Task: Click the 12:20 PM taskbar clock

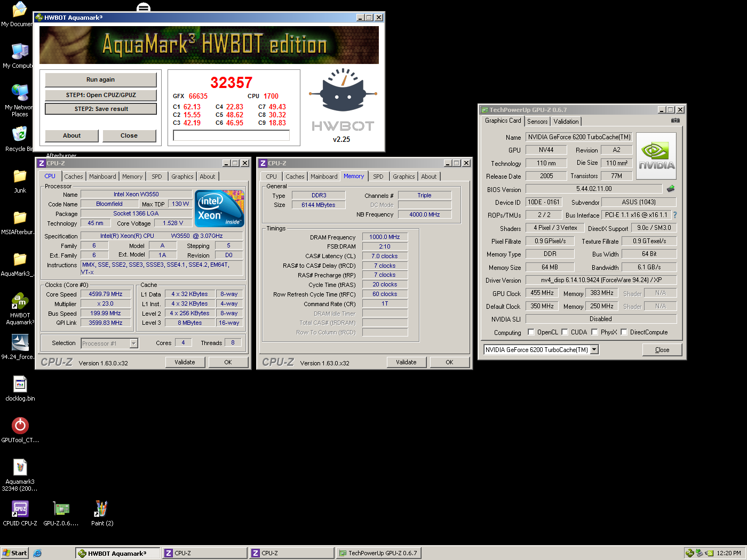Action: [x=729, y=553]
